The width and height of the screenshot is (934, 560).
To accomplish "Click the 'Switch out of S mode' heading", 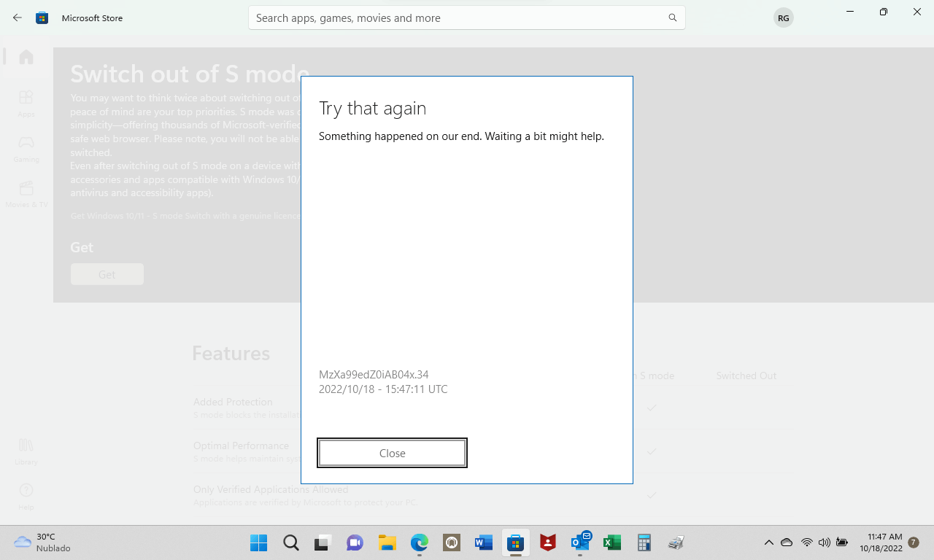I will [190, 74].
